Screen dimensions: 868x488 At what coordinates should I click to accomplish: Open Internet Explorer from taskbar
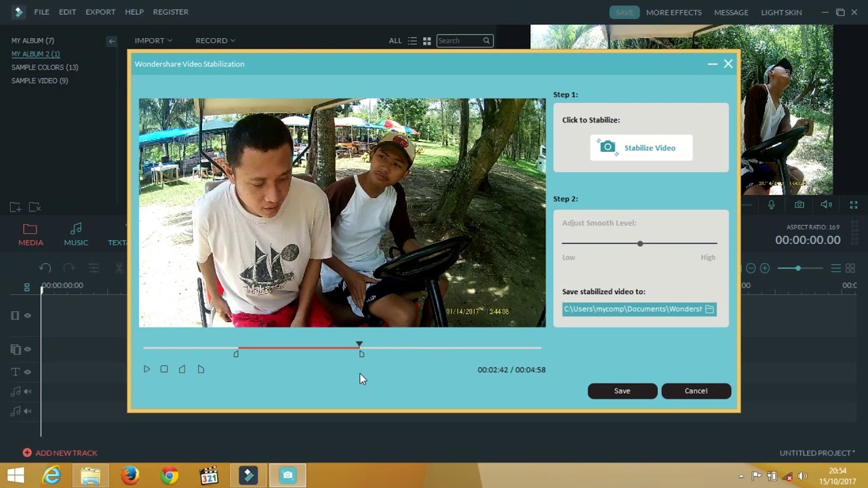[x=52, y=476]
